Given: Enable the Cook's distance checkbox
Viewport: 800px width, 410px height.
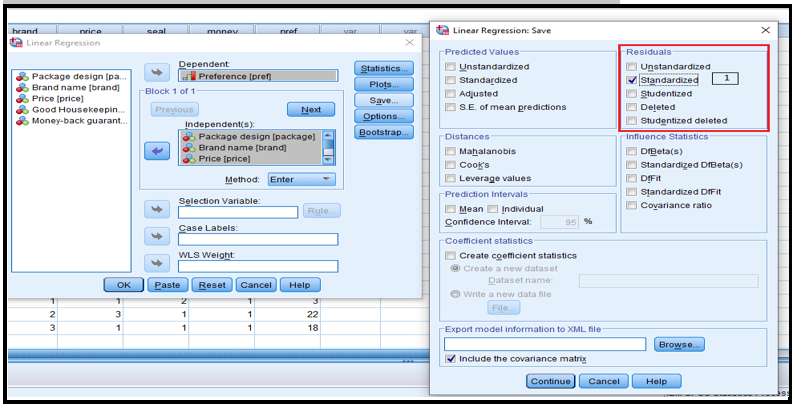Looking at the screenshot, I should click(x=450, y=164).
